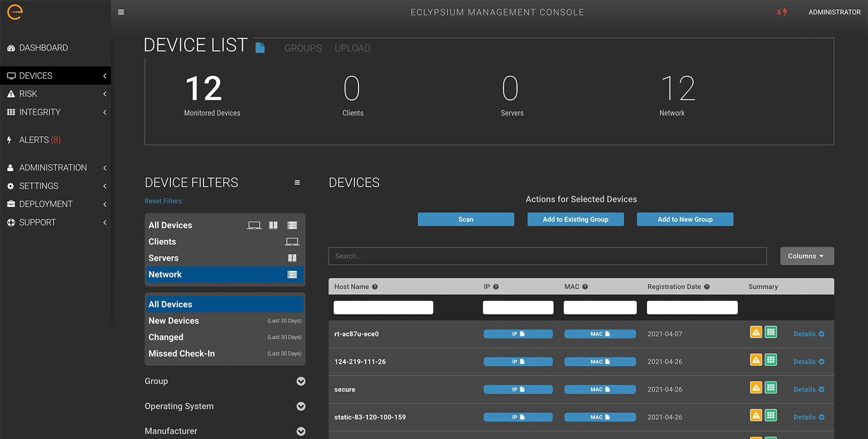Select Changed last 30 days filter
868x439 pixels.
click(x=225, y=337)
